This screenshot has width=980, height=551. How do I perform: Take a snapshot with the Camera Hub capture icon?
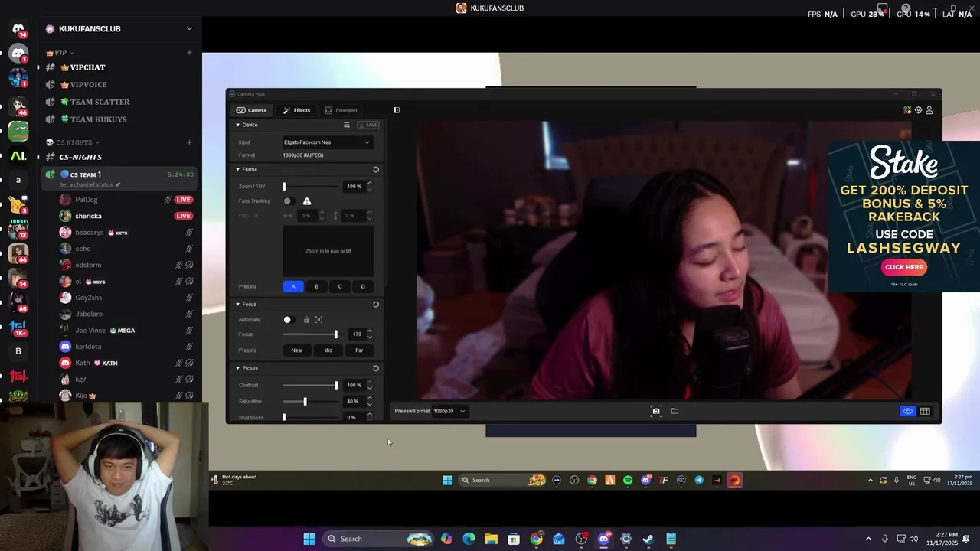(x=656, y=411)
